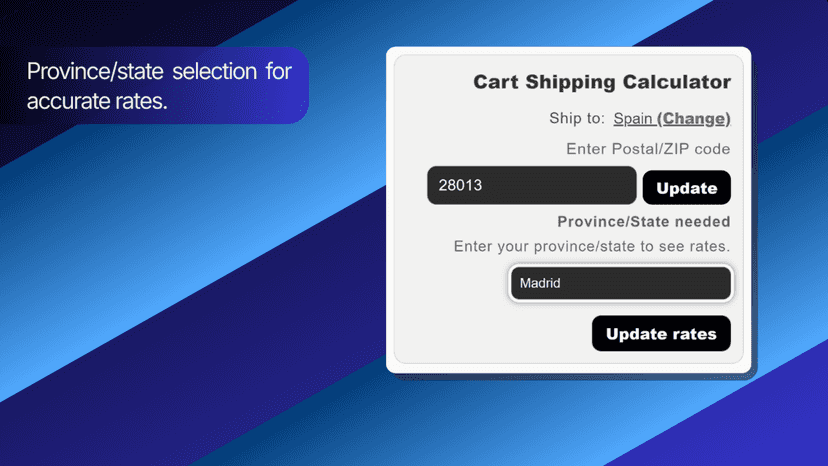Viewport: 828px width, 466px height.
Task: Select the Cart Shipping Calculator heading
Action: point(602,82)
